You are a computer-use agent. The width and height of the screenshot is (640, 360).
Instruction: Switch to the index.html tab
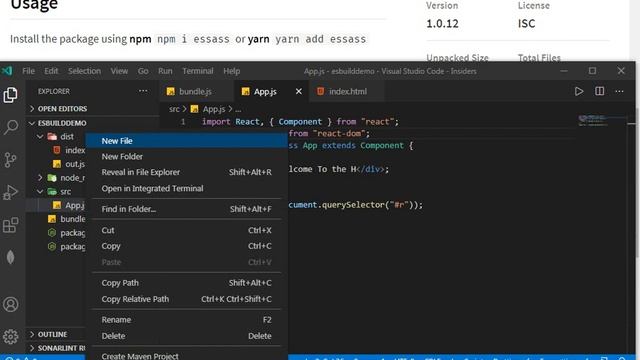coord(347,91)
